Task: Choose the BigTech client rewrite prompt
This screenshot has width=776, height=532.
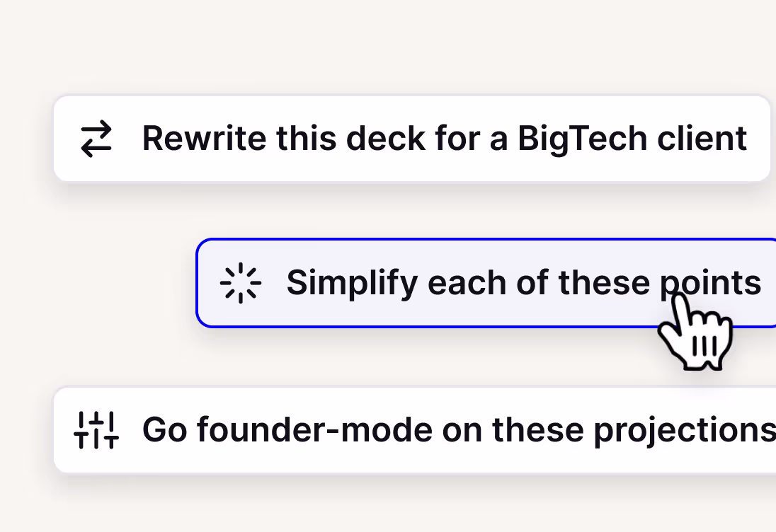Action: point(412,139)
